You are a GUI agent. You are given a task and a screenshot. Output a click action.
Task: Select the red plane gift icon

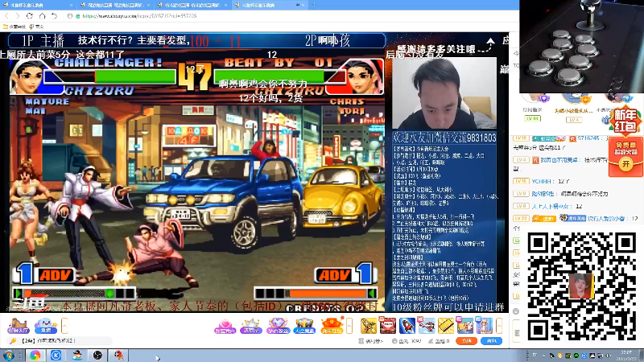coord(427,326)
